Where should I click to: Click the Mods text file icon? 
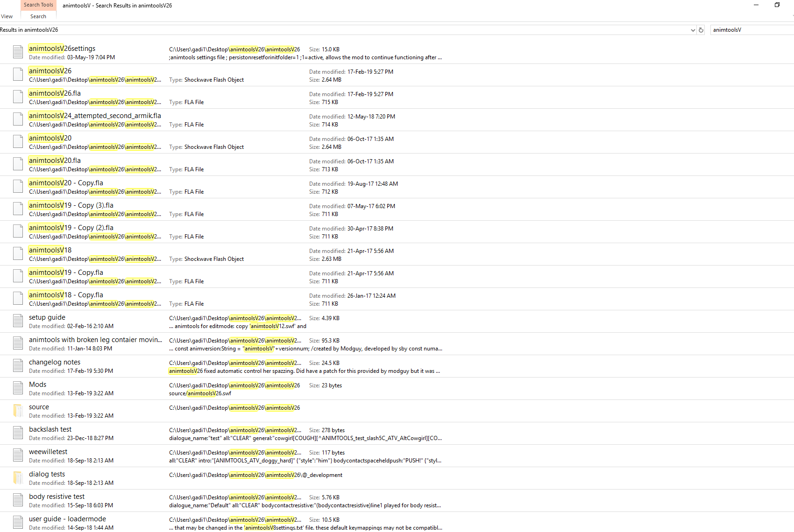[18, 388]
